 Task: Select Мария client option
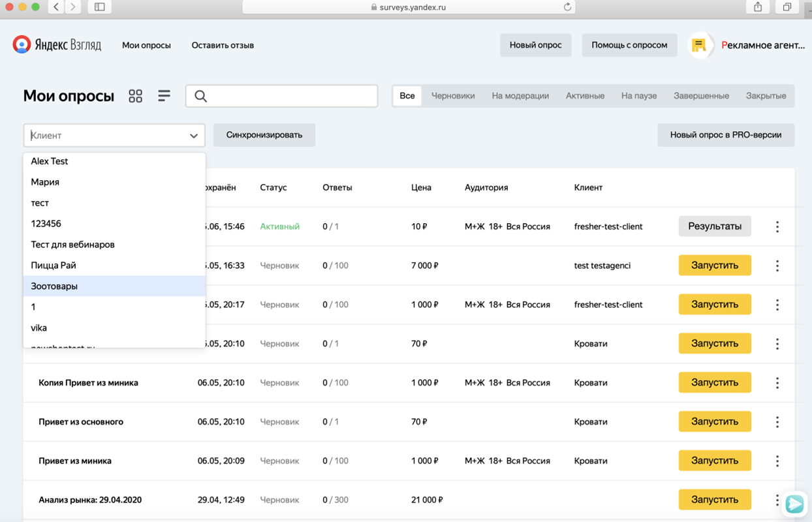click(x=114, y=182)
